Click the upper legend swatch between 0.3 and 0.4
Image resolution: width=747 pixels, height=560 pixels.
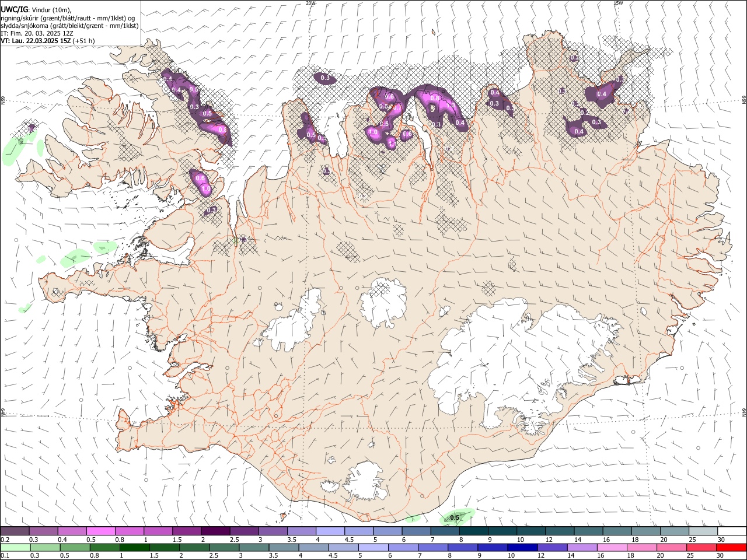(x=43, y=531)
